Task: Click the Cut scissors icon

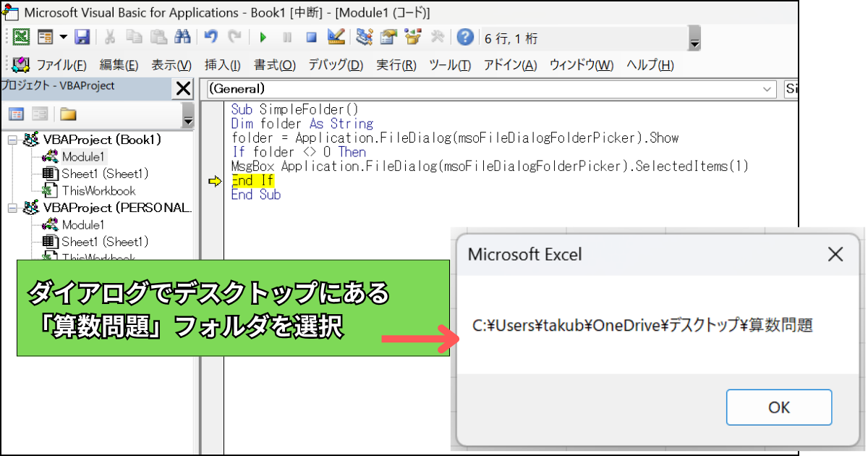Action: pyautogui.click(x=110, y=37)
